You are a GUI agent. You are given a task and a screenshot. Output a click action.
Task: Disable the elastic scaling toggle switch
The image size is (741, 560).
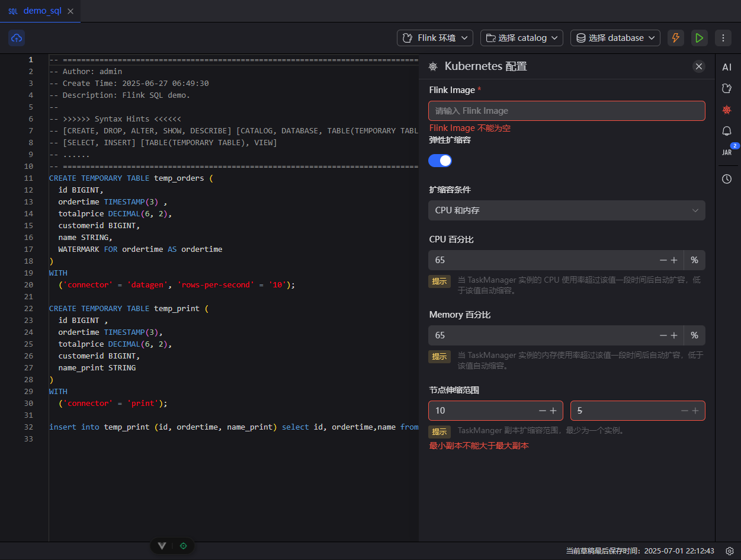(x=440, y=161)
